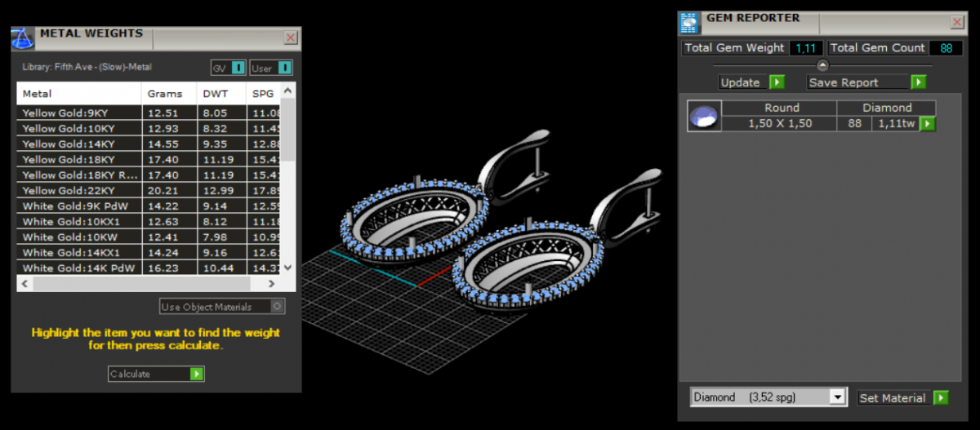Collapse the Gem Reporter header with round expander
The width and height of the screenshot is (980, 430).
click(x=822, y=65)
